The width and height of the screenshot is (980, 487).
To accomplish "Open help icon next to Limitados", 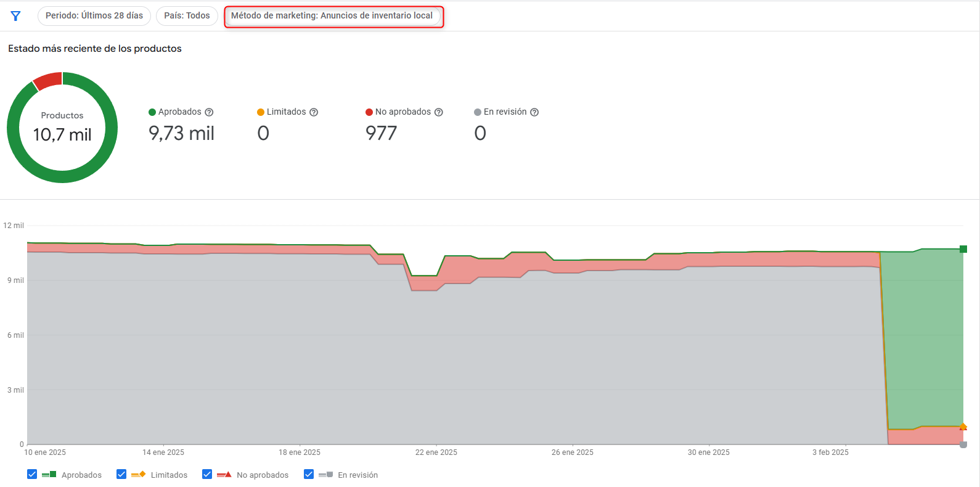I will pos(314,112).
